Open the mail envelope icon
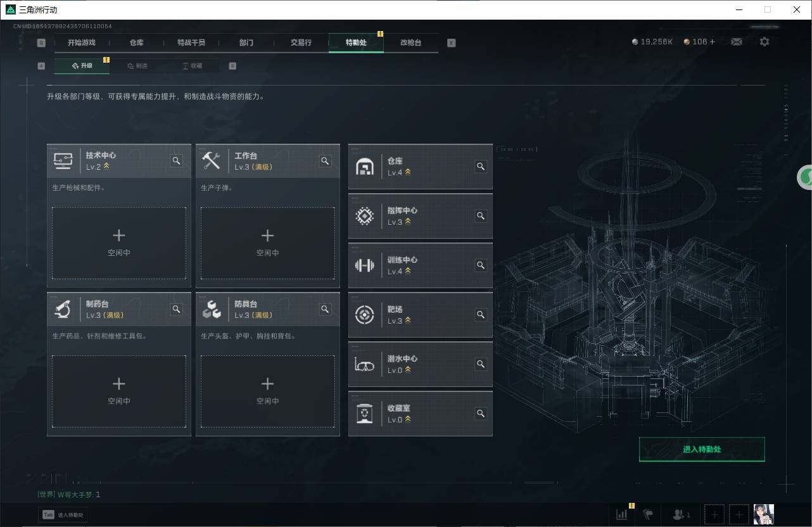The height and width of the screenshot is (527, 812). (737, 42)
